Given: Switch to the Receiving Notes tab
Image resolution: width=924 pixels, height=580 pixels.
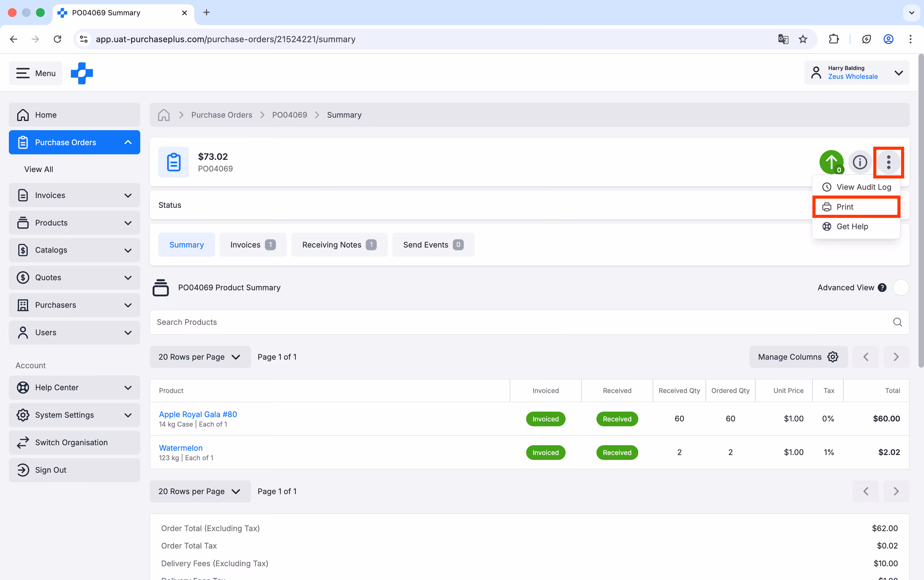Looking at the screenshot, I should pyautogui.click(x=339, y=245).
